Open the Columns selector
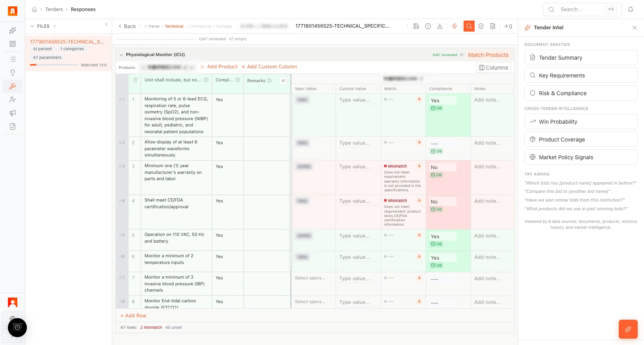The width and height of the screenshot is (644, 345). (494, 68)
